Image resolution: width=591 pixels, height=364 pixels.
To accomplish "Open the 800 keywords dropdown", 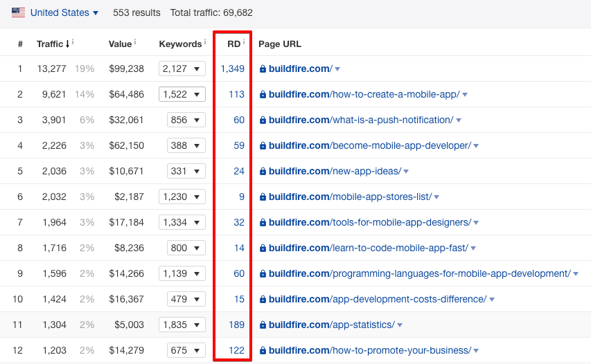I will 186,248.
